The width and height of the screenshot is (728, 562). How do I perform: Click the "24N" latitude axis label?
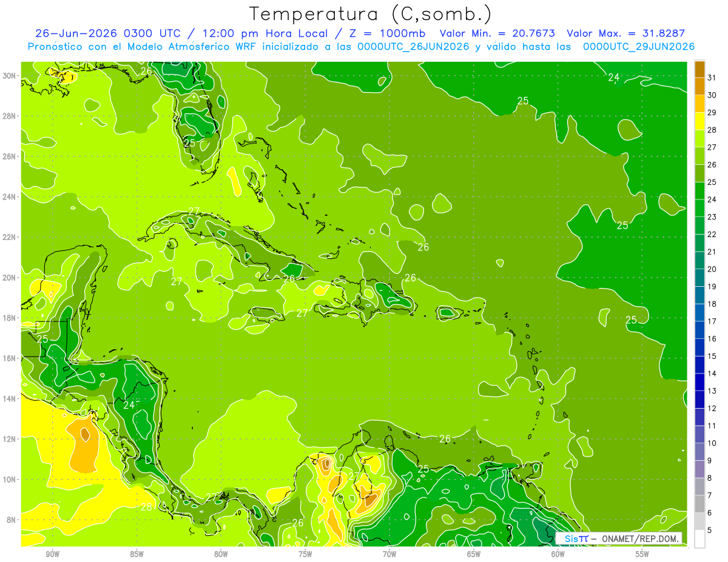[x=10, y=197]
